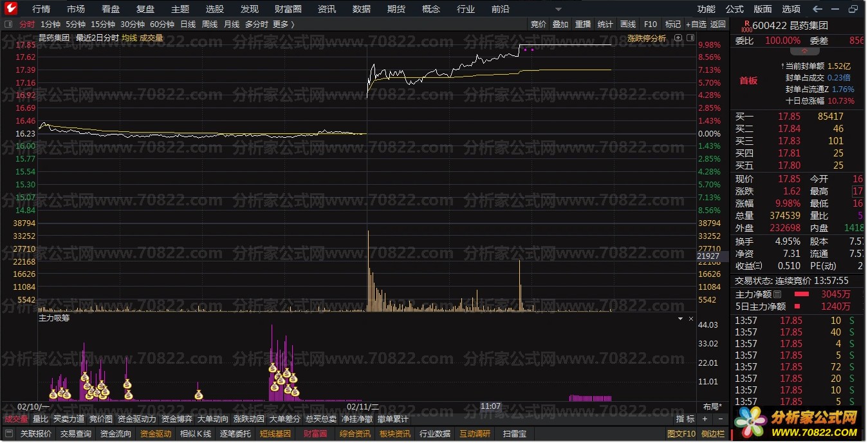Switch to 1分钟 period
This screenshot has width=868, height=443.
coord(50,24)
